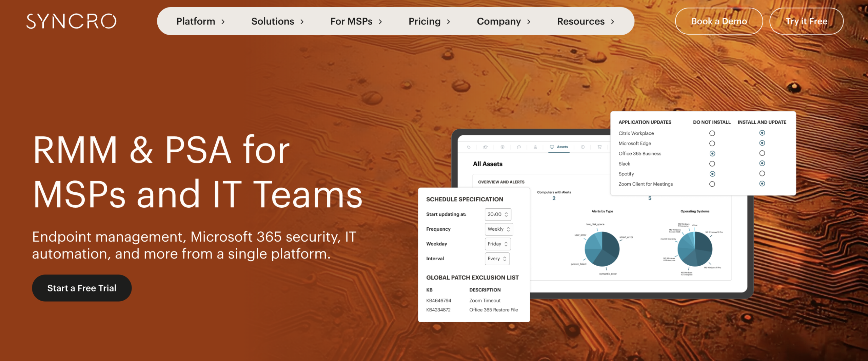This screenshot has width=868, height=361.
Task: Click the user profile icon in tablet toolbar
Action: pyautogui.click(x=535, y=147)
